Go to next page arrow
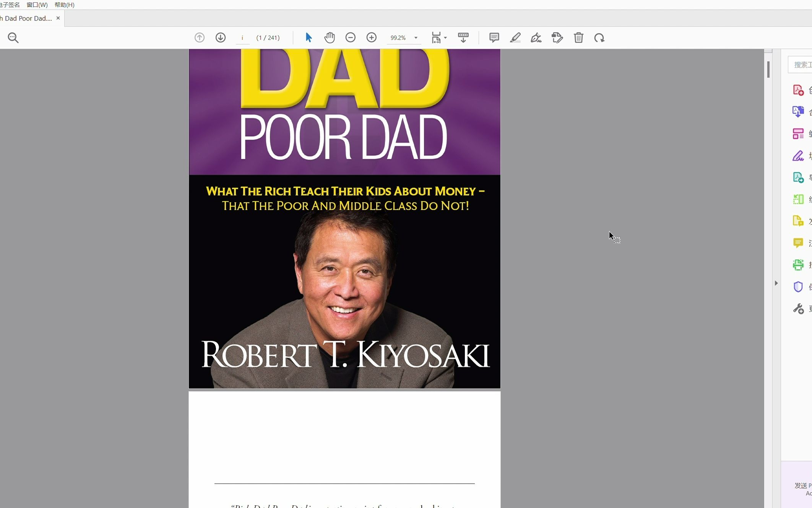812x508 pixels. [x=221, y=37]
